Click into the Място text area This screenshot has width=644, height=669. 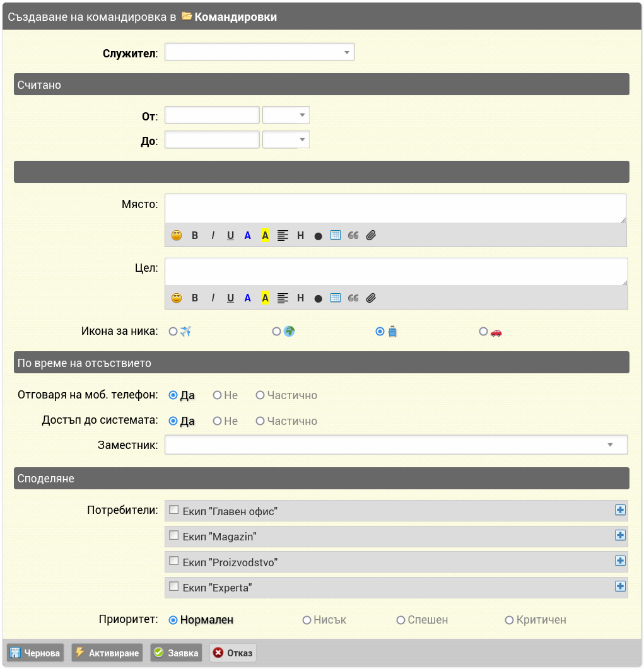[x=395, y=208]
